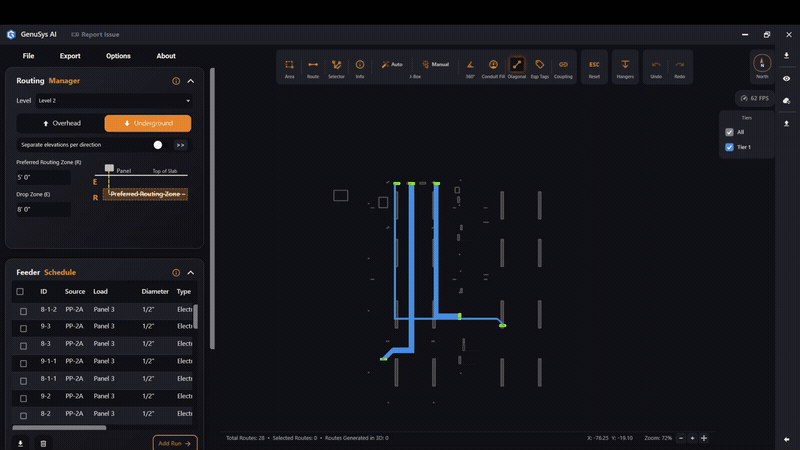Activate the 360° angle tool

point(470,68)
